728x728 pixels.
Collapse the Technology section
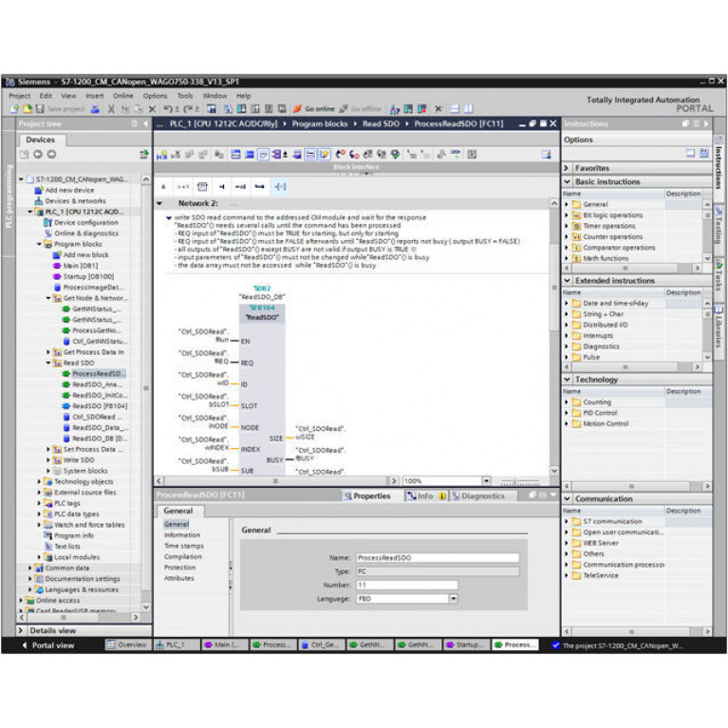[567, 380]
